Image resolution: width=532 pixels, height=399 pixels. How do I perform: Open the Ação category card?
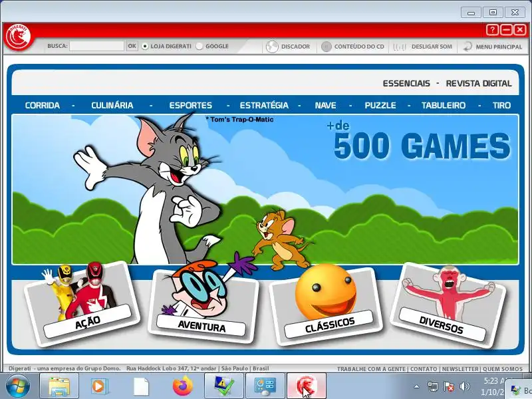(82, 304)
